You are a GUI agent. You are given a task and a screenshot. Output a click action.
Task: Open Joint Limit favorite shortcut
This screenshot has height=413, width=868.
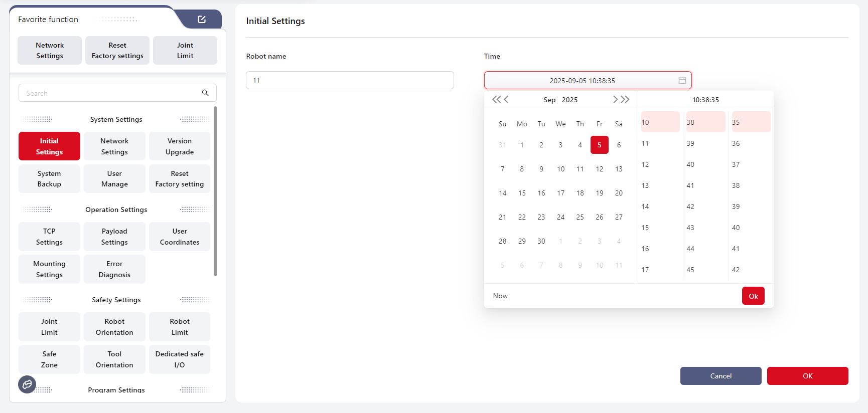185,51
